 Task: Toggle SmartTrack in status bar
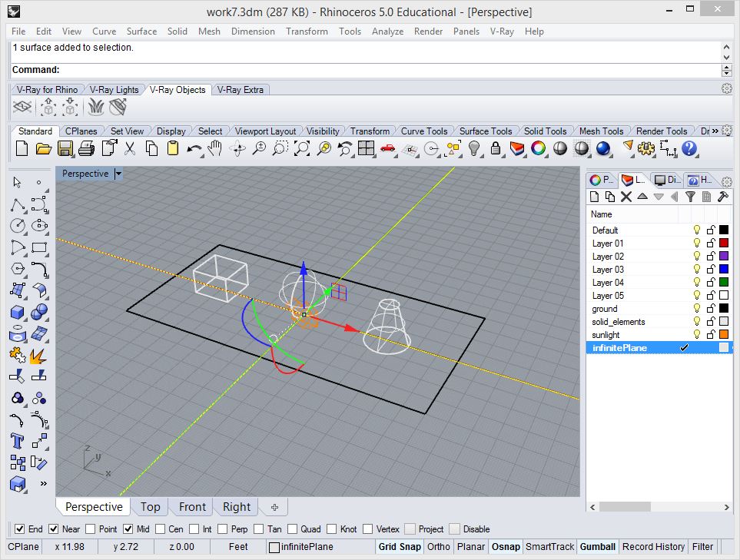tap(549, 546)
